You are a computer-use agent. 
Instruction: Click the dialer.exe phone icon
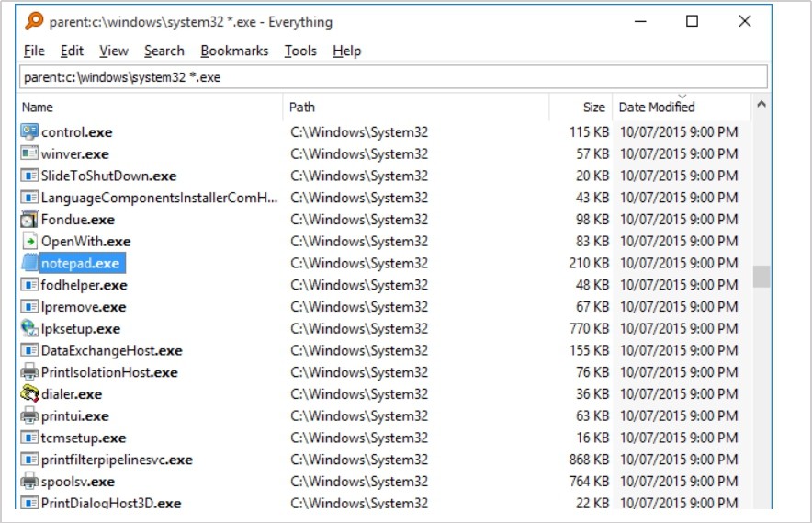coord(29,393)
